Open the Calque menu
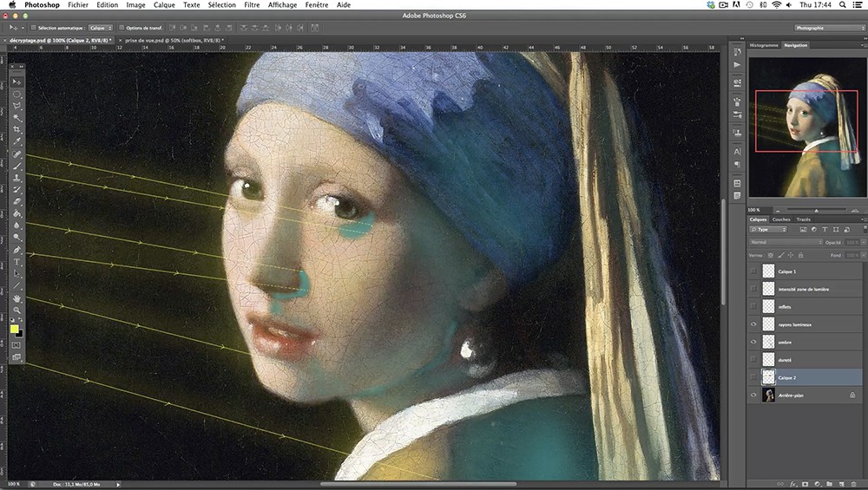 point(164,4)
